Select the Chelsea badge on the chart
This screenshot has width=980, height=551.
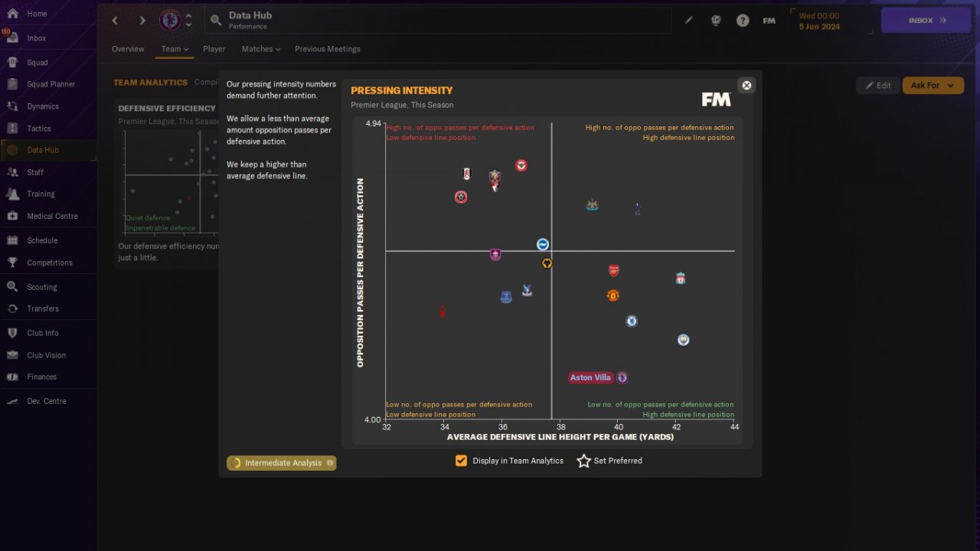[632, 321]
